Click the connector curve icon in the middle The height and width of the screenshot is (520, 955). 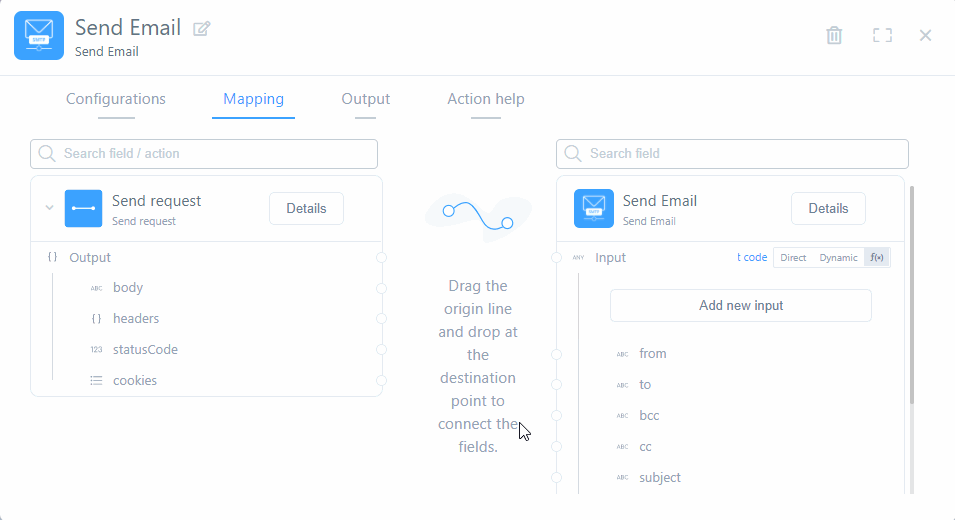478,215
